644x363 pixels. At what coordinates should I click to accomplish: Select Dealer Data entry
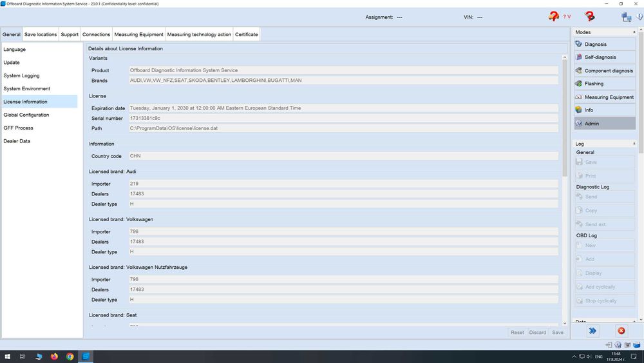[x=39, y=141]
